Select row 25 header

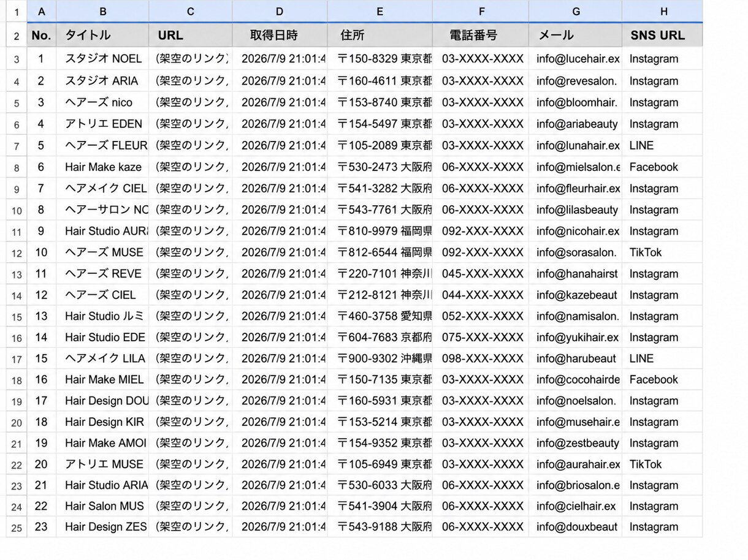[x=17, y=527]
